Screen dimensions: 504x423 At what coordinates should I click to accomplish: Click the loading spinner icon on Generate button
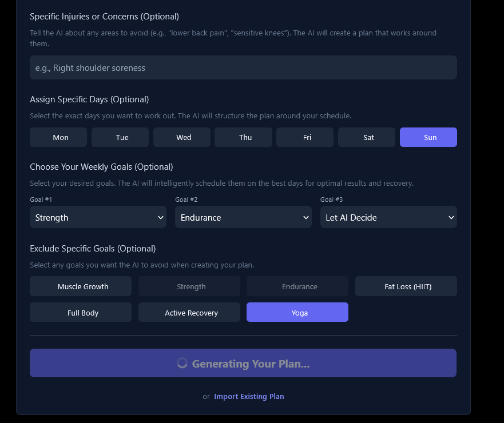tap(182, 363)
